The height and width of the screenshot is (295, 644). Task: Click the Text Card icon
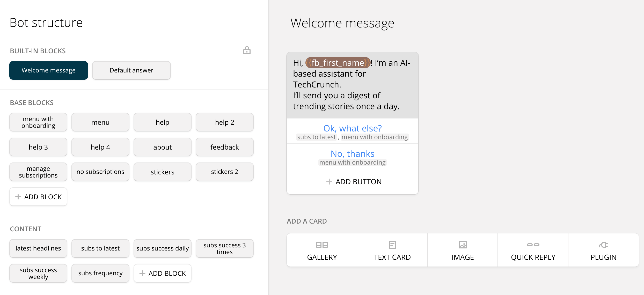click(392, 245)
